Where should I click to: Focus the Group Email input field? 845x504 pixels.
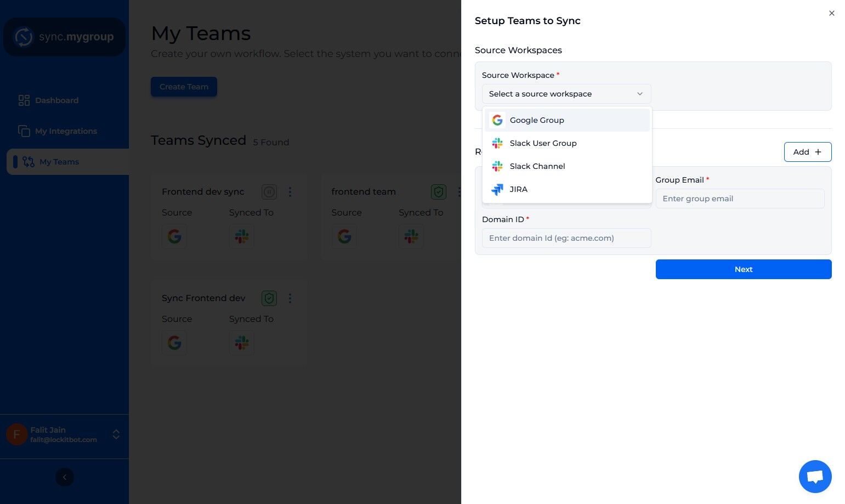[740, 199]
